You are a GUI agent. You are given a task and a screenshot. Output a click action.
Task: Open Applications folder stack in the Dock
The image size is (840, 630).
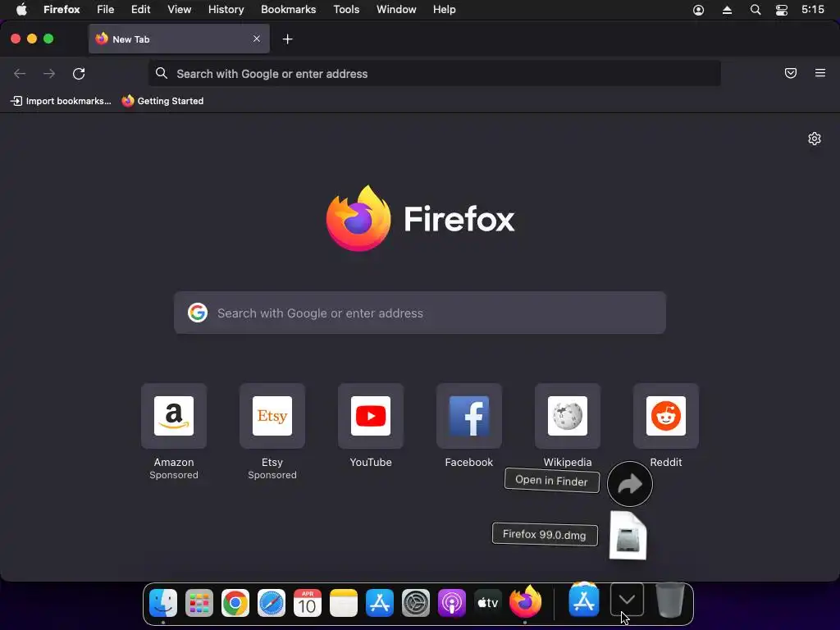point(584,600)
